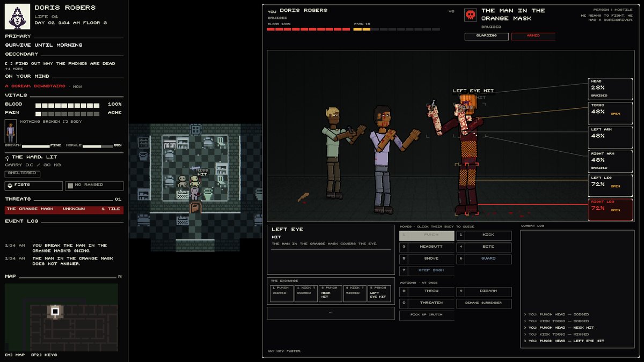Queue the Bite move

pos(484,247)
